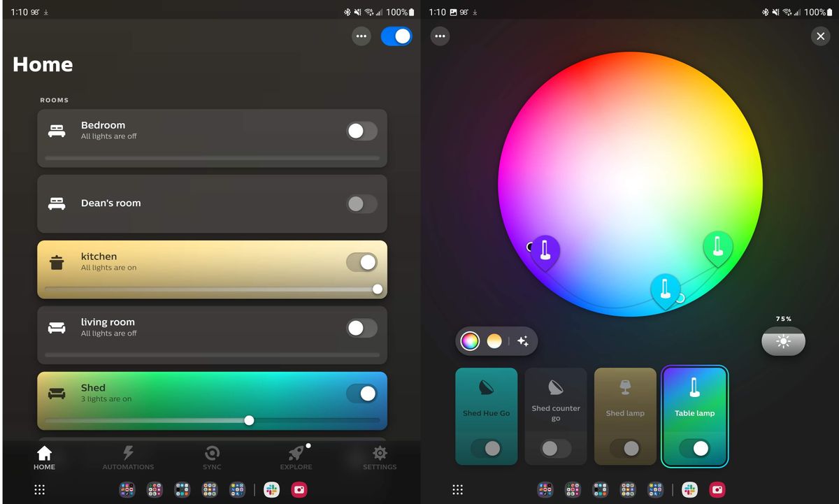This screenshot has width=839, height=504.
Task: Open the Sync tab
Action: (212, 458)
